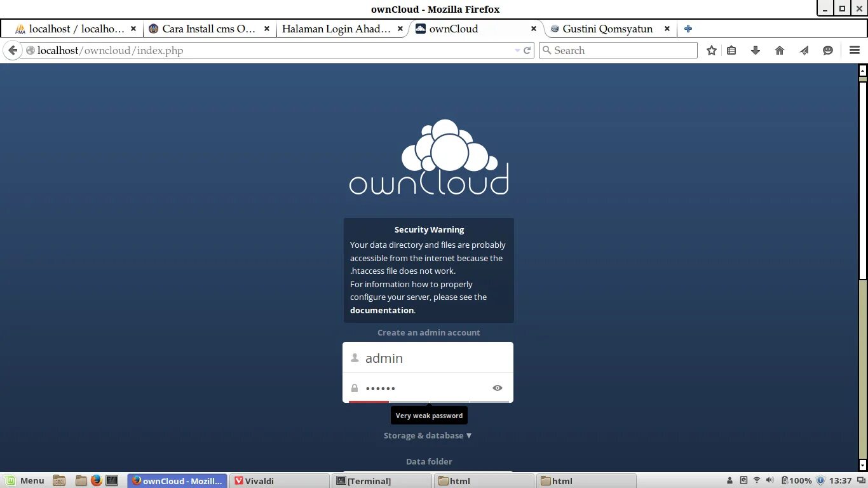
Task: Open the first html folder window in taskbar
Action: point(484,481)
